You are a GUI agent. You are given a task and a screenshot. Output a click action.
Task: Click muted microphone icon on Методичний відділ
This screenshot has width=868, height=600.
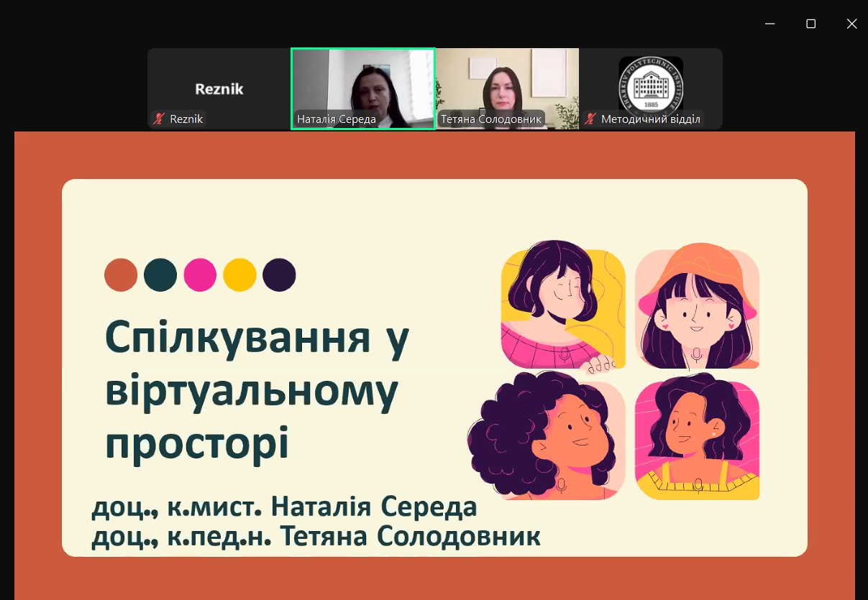[590, 119]
